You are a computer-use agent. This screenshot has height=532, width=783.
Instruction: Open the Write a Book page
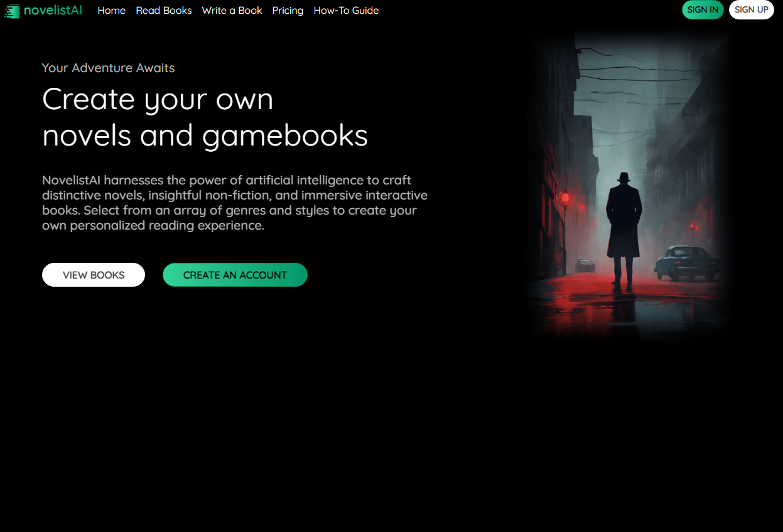click(232, 10)
